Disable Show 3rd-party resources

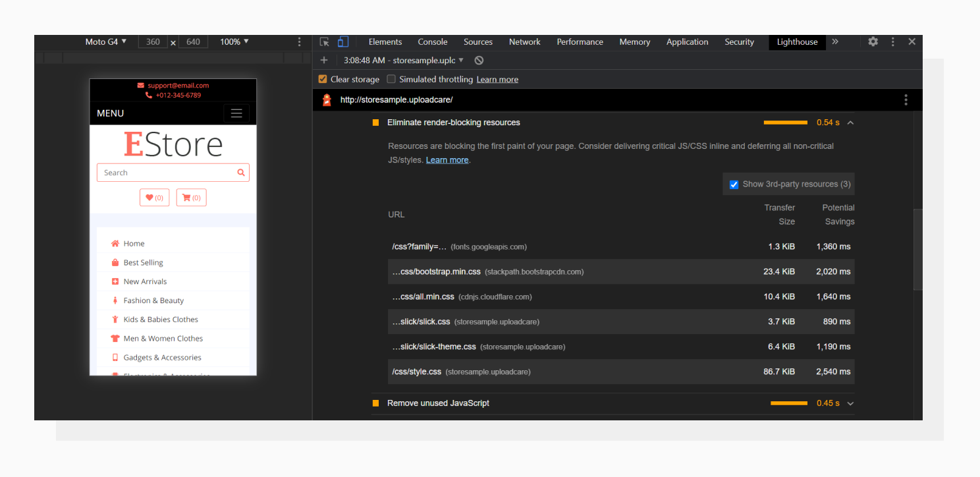[734, 184]
